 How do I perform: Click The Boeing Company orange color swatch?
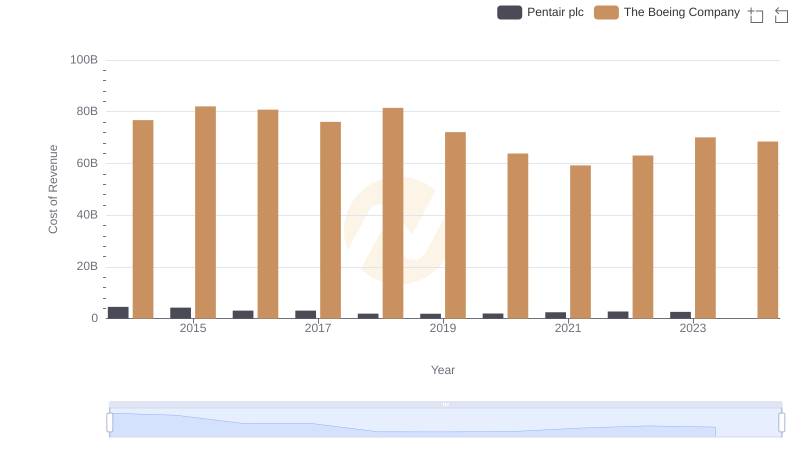coord(606,12)
